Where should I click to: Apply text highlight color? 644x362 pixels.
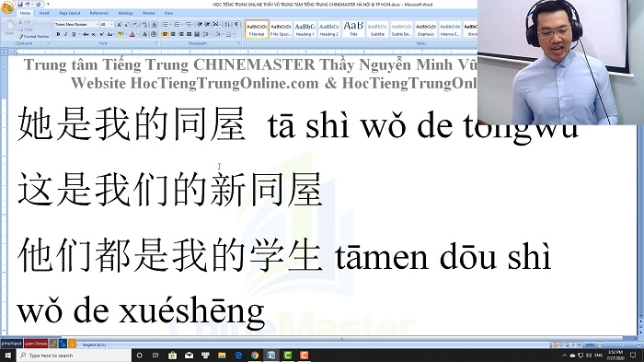point(121,34)
